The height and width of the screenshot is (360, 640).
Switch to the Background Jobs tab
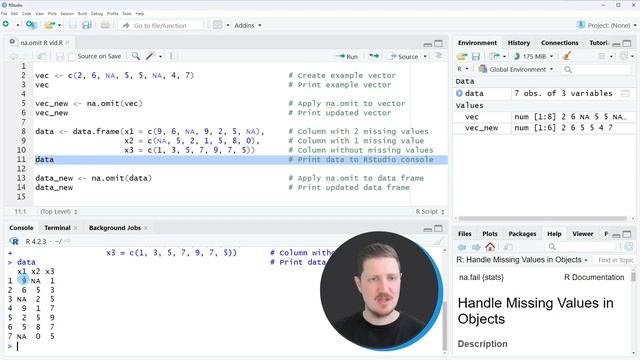click(115, 228)
